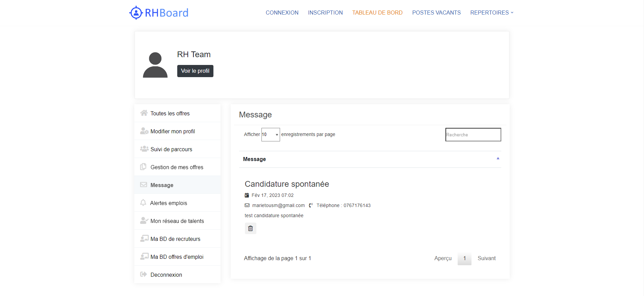Click the copy icon for Gestion de mes offres
The width and height of the screenshot is (644, 296).
[143, 167]
